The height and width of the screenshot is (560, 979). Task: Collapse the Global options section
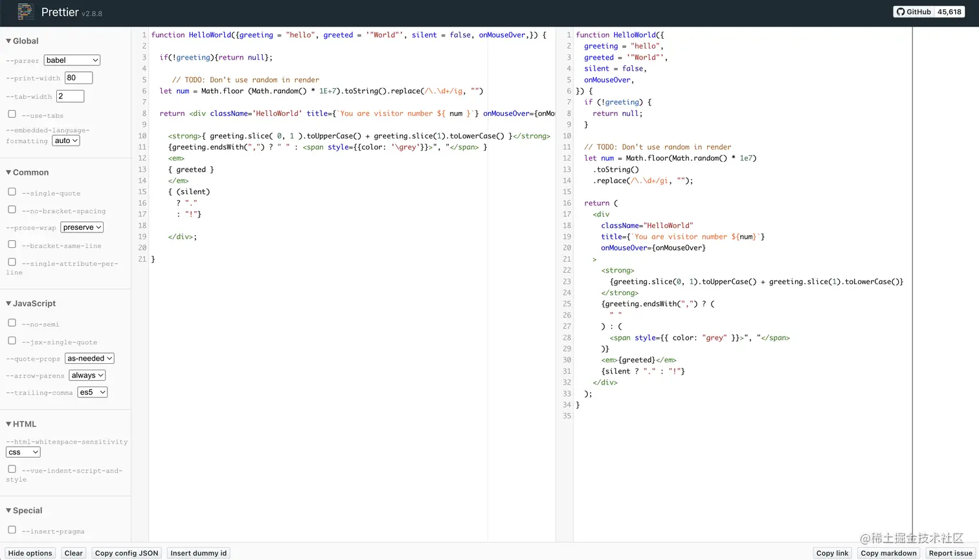point(23,41)
